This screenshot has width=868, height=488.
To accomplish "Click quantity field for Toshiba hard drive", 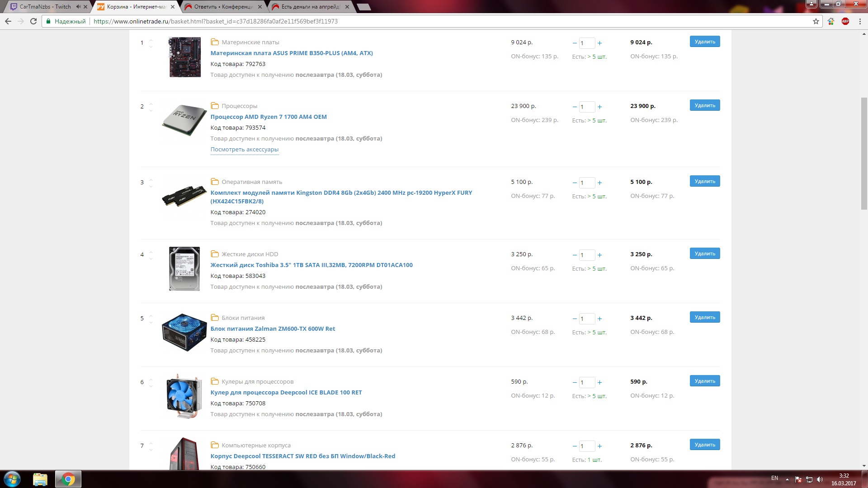I will click(x=587, y=255).
